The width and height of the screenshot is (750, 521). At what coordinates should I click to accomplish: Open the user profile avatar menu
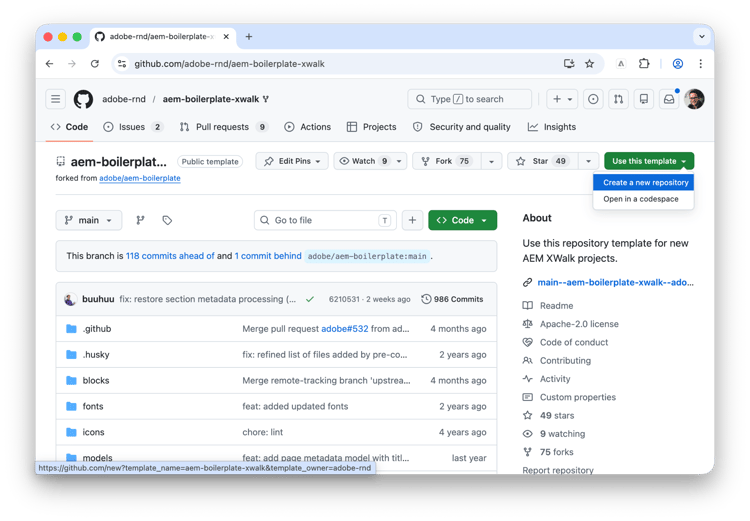tap(694, 99)
